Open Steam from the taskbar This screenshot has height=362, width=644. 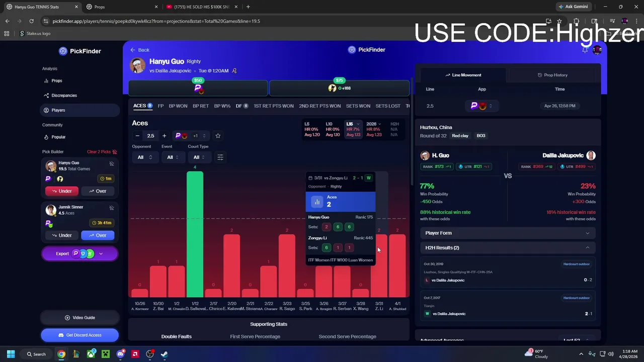point(164,354)
